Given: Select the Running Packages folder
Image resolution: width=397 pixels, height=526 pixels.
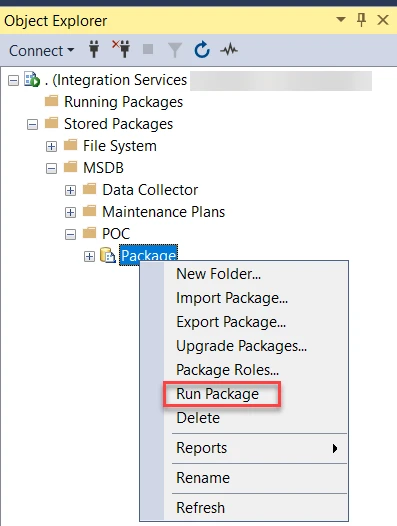Looking at the screenshot, I should point(123,102).
